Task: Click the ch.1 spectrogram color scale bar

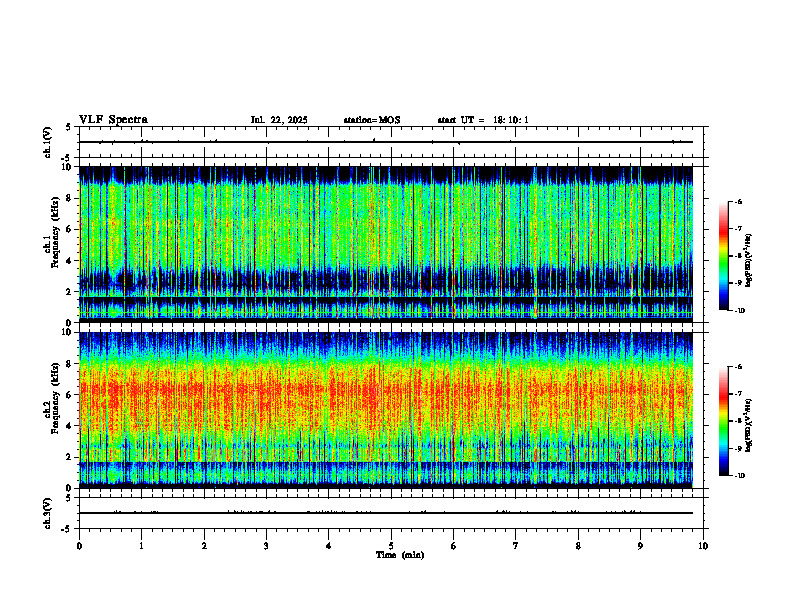Action: tap(724, 256)
